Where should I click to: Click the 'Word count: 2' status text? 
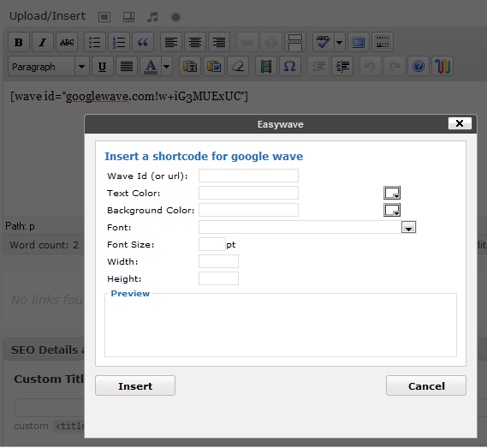coord(45,245)
